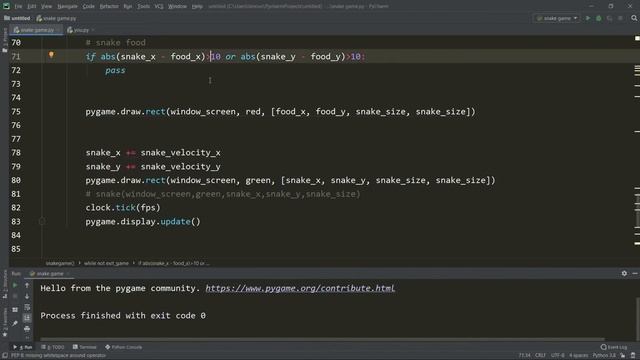Open the pygame contribute.html link
Screen dimensions: 640x360
click(x=300, y=288)
